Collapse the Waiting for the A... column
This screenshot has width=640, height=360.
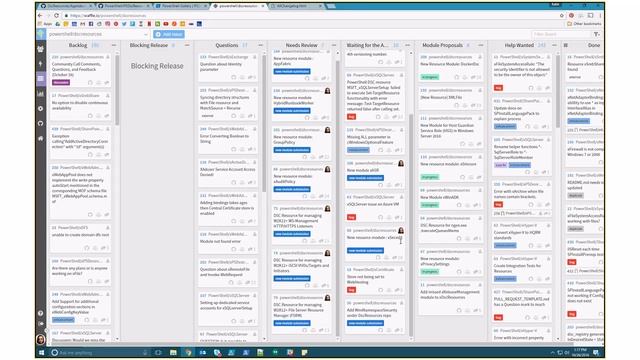click(407, 45)
